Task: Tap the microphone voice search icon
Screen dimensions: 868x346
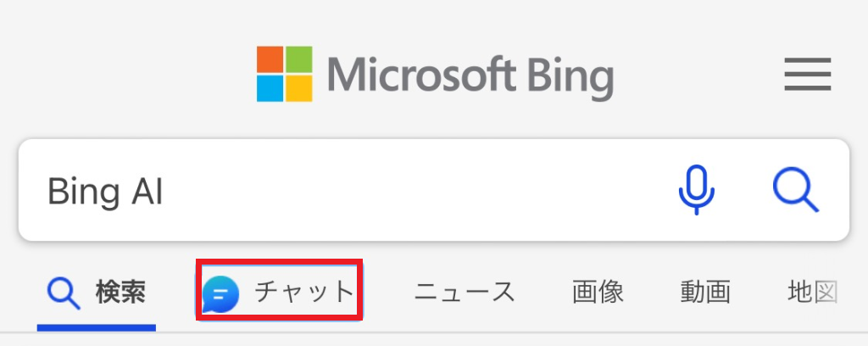Action: point(696,189)
